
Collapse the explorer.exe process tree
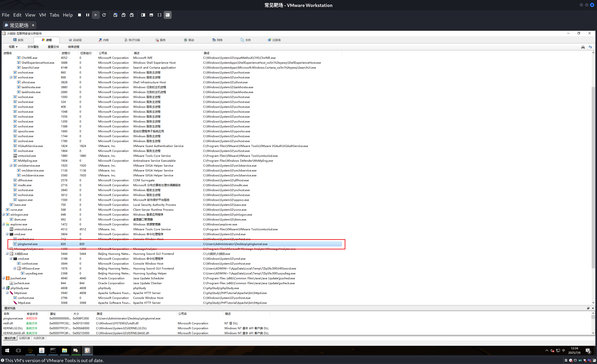pos(4,224)
